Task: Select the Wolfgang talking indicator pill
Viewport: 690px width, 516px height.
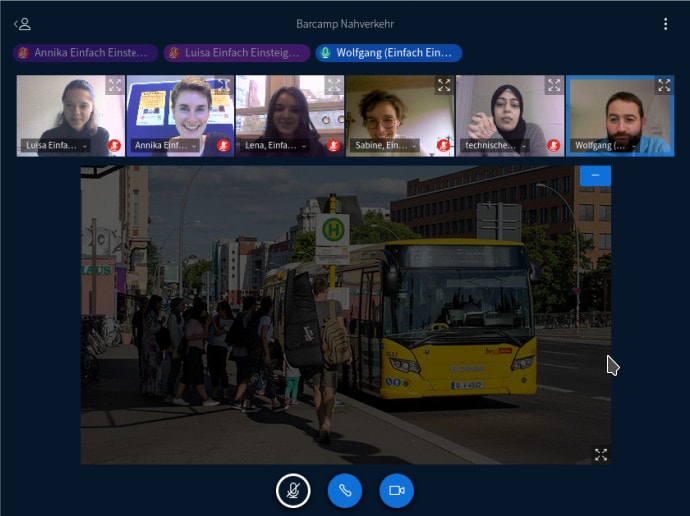Action: coord(388,53)
